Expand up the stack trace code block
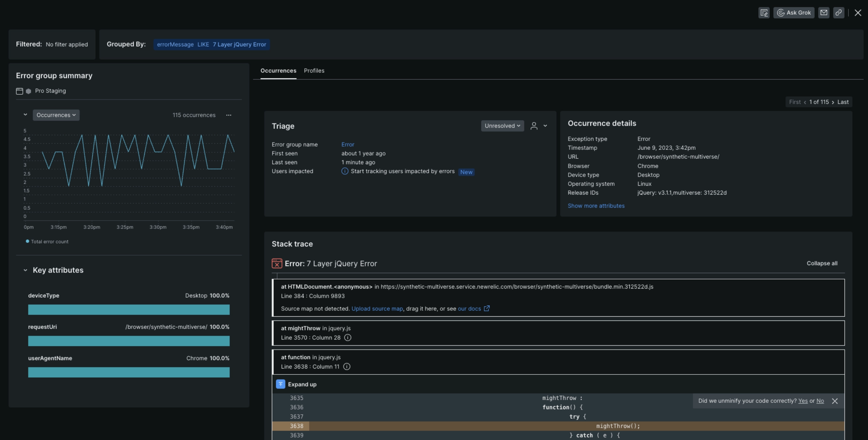 [x=302, y=384]
